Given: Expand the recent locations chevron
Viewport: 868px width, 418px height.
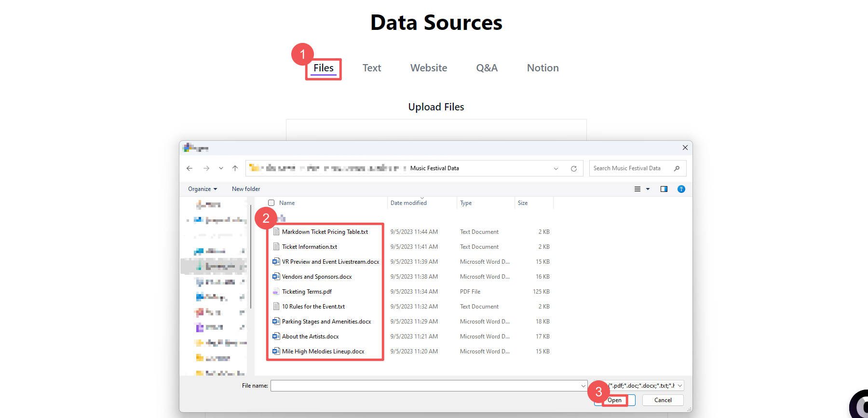Looking at the screenshot, I should click(x=221, y=168).
